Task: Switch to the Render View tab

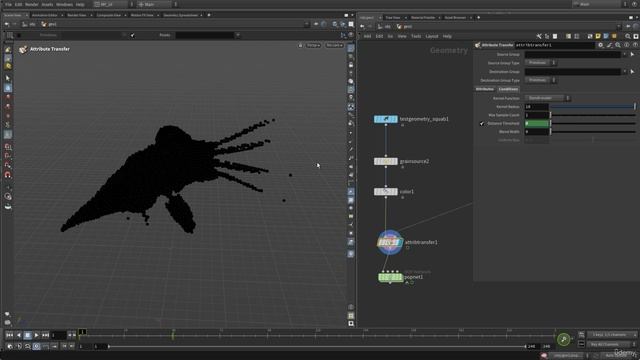Action: (77, 15)
